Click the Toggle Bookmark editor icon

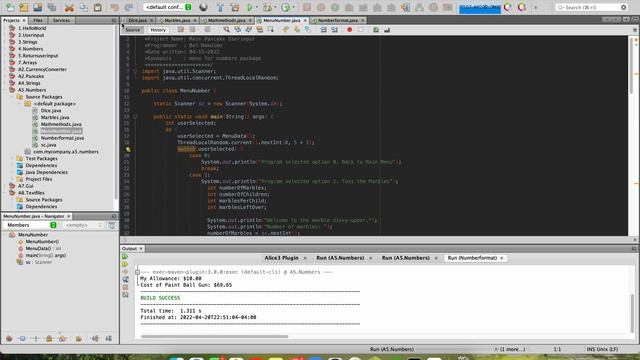pyautogui.click(x=308, y=29)
